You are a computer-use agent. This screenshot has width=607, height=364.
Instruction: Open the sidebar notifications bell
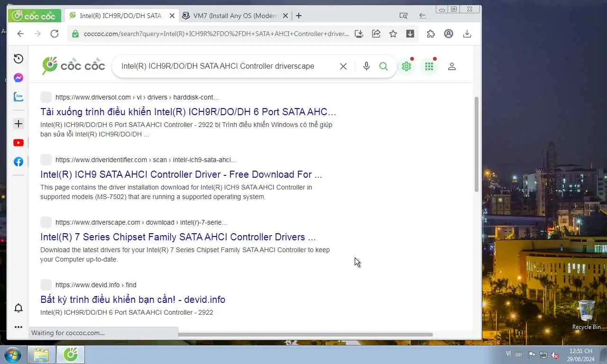point(18,308)
